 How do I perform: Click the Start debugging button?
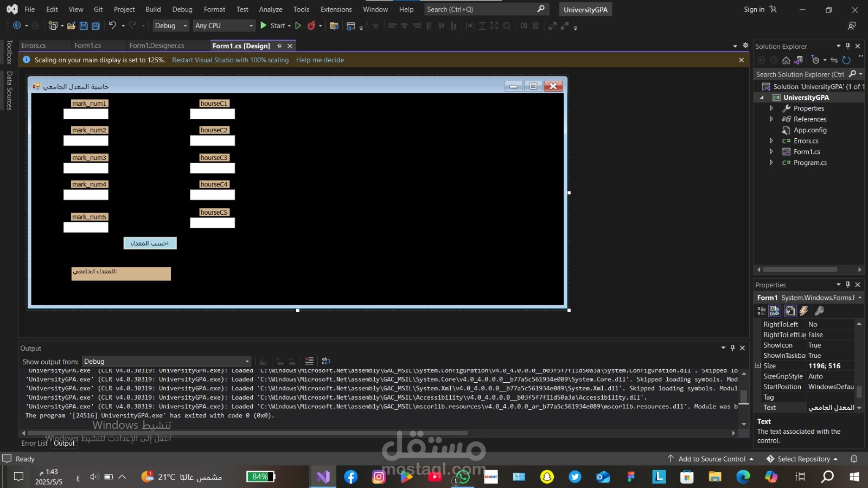click(273, 25)
